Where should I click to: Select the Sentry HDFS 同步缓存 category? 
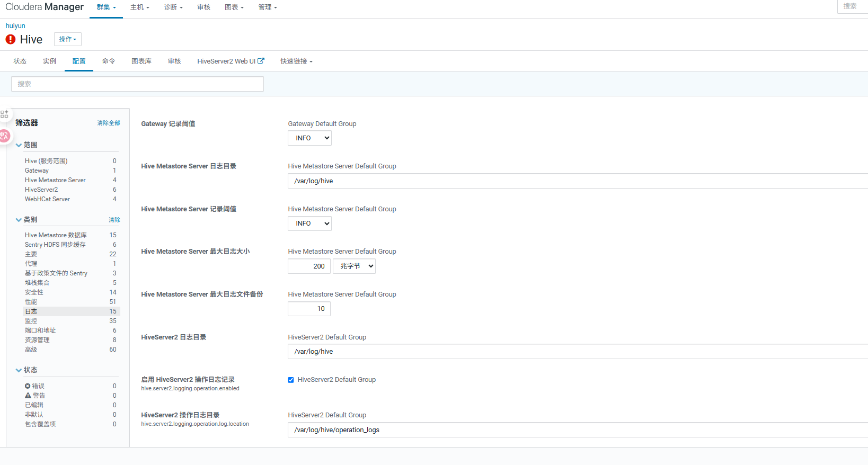pos(55,245)
